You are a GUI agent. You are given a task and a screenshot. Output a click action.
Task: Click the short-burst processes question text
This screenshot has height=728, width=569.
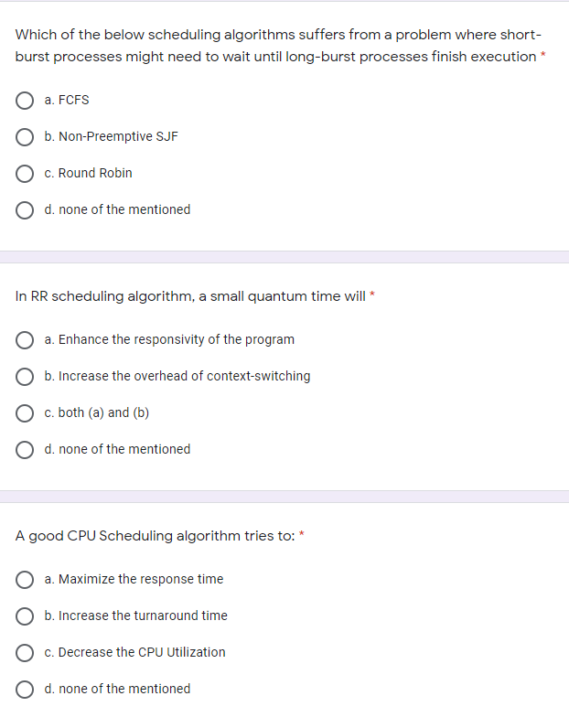point(278,46)
